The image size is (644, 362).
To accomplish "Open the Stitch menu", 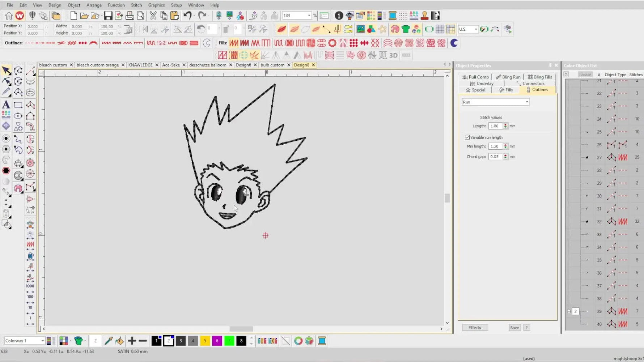I will click(136, 5).
